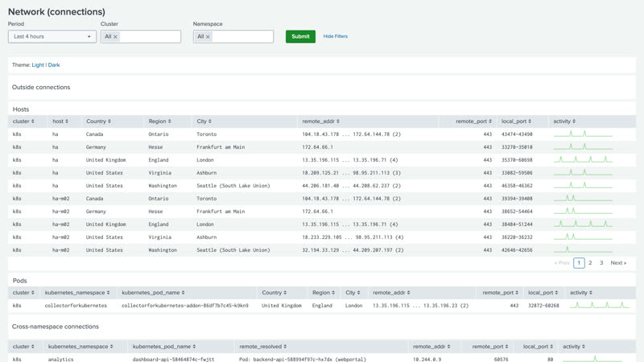Switch theme to Dark
Image resolution: width=644 pixels, height=362 pixels.
54,65
